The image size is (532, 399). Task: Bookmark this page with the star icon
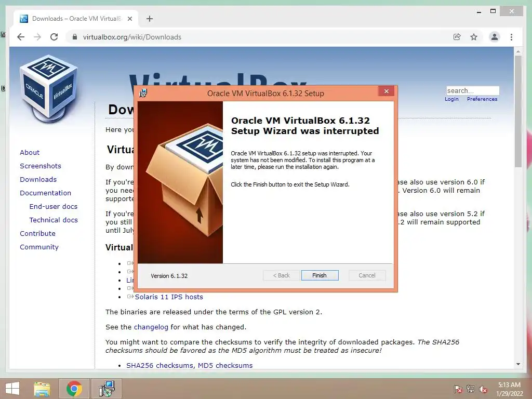474,37
